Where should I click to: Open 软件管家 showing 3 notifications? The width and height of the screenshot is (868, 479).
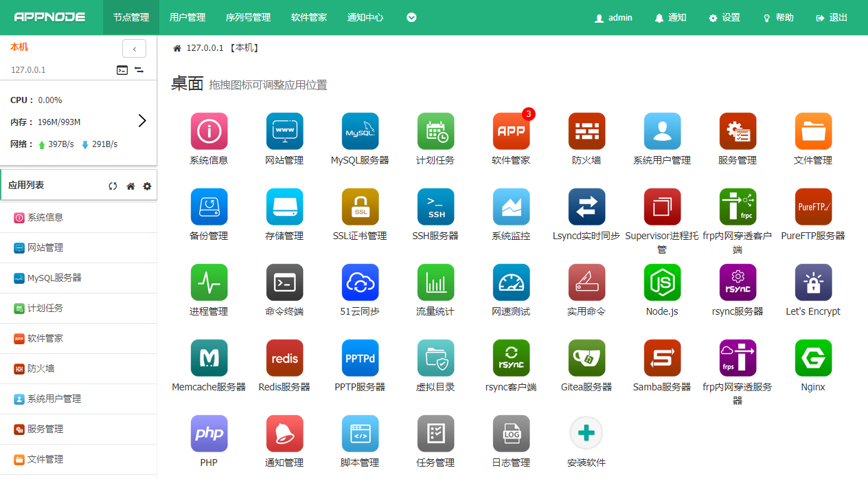click(511, 131)
